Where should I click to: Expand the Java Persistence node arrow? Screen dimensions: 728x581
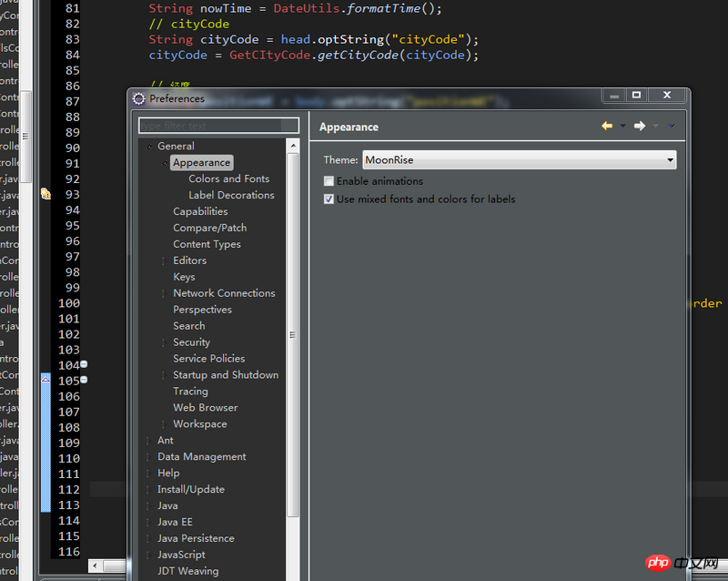click(148, 538)
